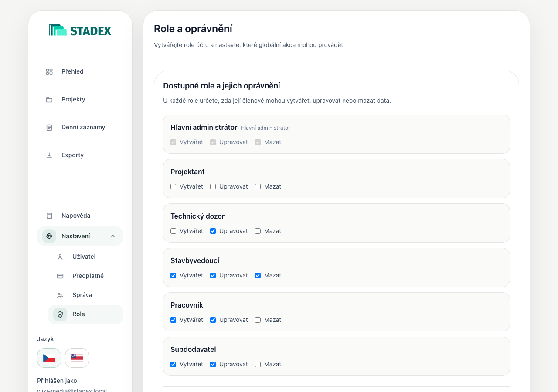The height and width of the screenshot is (392, 558).
Task: Uncheck Upravovat for Stavbyvedoucí
Action: point(213,275)
